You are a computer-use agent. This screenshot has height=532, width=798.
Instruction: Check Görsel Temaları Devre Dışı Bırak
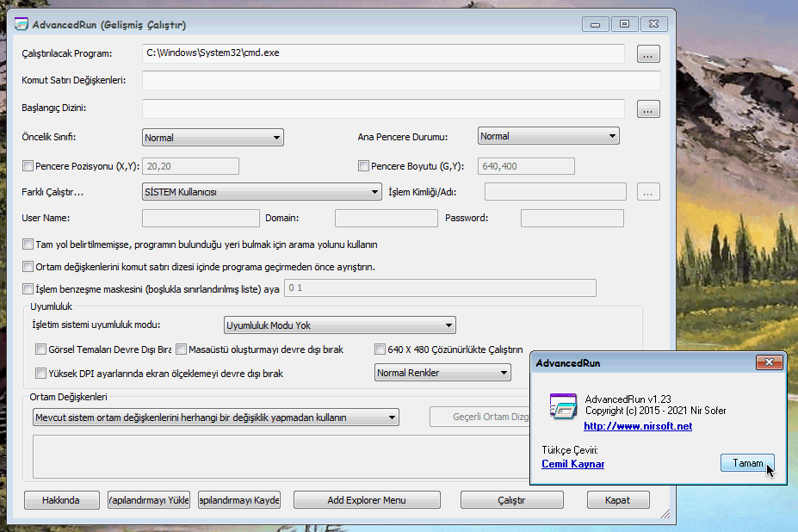click(x=40, y=350)
